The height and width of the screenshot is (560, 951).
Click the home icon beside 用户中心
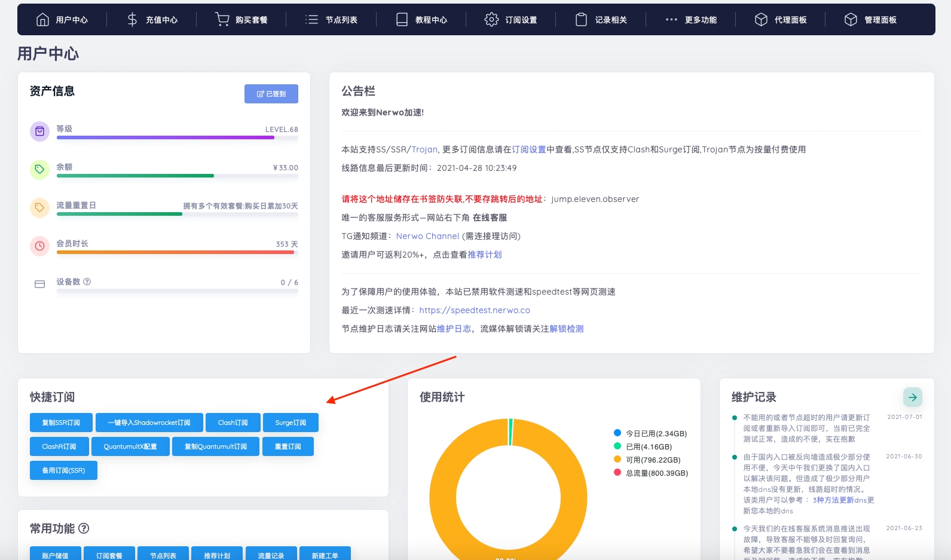point(42,20)
